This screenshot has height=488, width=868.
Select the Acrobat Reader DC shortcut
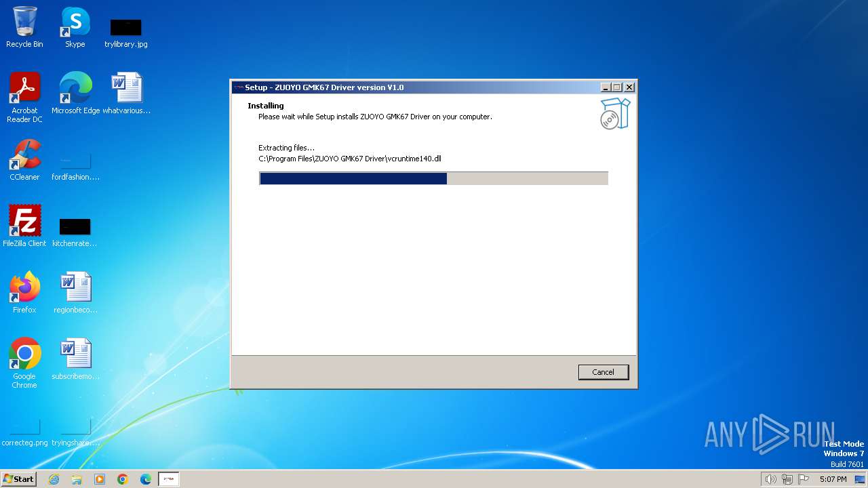[x=24, y=98]
